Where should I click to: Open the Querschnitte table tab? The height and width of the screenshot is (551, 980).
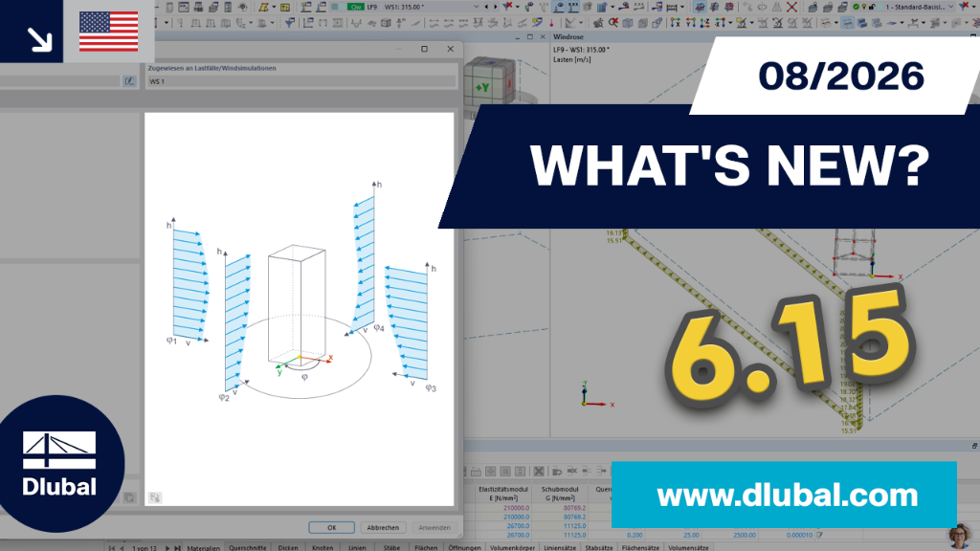[x=248, y=548]
